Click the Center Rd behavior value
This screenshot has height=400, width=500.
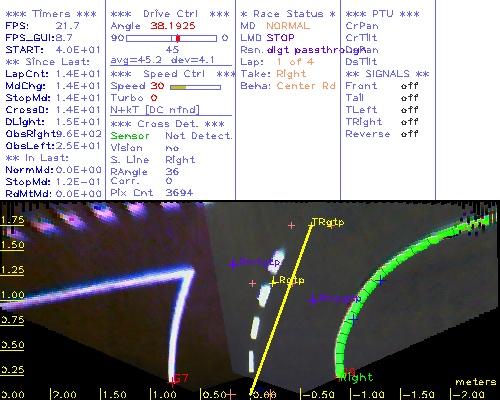click(x=306, y=86)
